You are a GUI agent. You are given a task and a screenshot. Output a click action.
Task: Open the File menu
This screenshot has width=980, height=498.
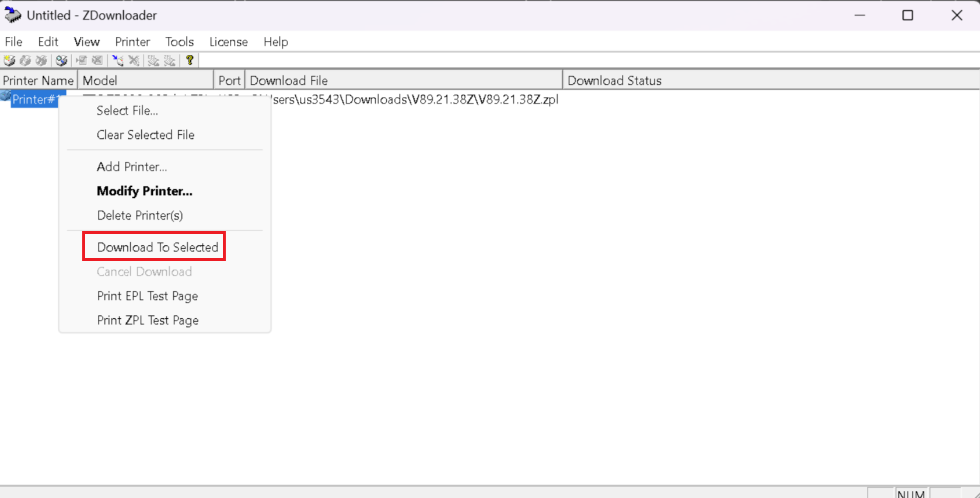13,42
